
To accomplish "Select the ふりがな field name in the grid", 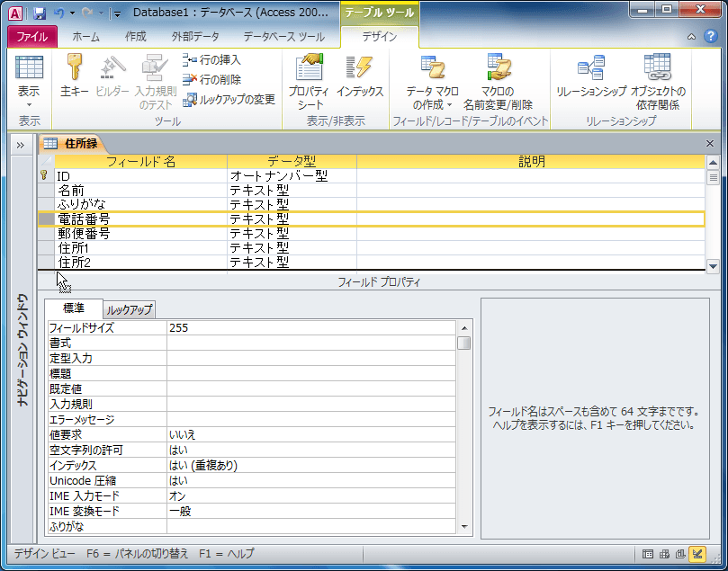I will pyautogui.click(x=140, y=204).
